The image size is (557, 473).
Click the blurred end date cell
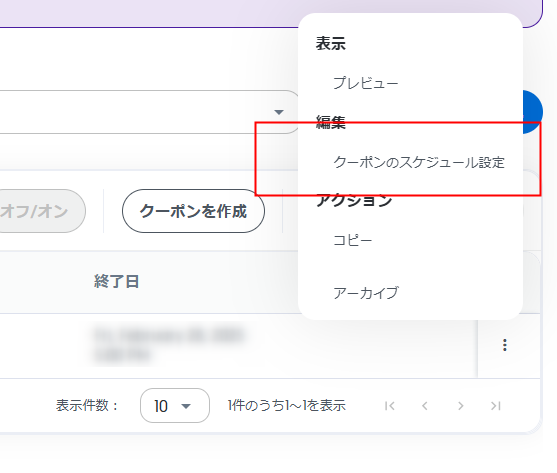tap(169, 344)
